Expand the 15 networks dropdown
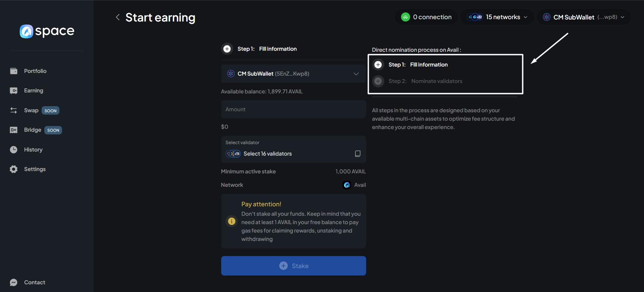The width and height of the screenshot is (644, 292). click(x=497, y=17)
